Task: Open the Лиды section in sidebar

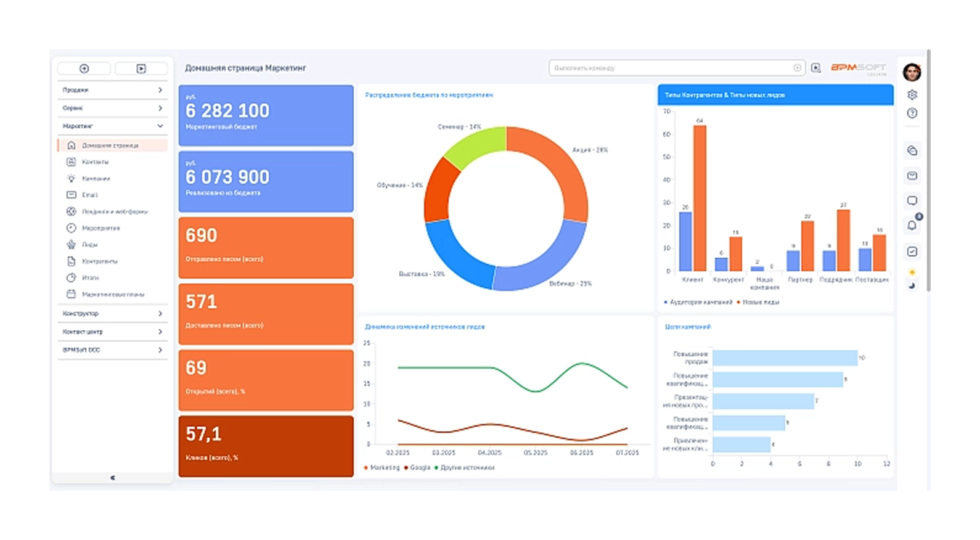Action: coord(90,245)
